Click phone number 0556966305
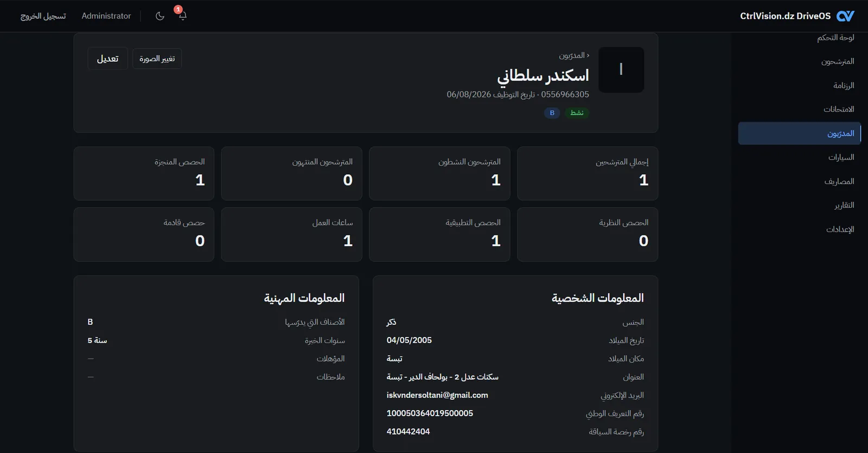 tap(565, 94)
